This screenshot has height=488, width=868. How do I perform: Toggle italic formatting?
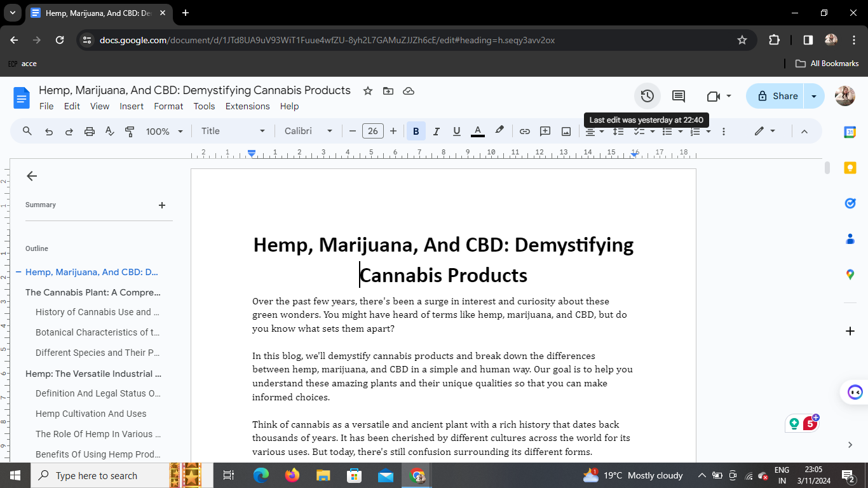click(436, 132)
